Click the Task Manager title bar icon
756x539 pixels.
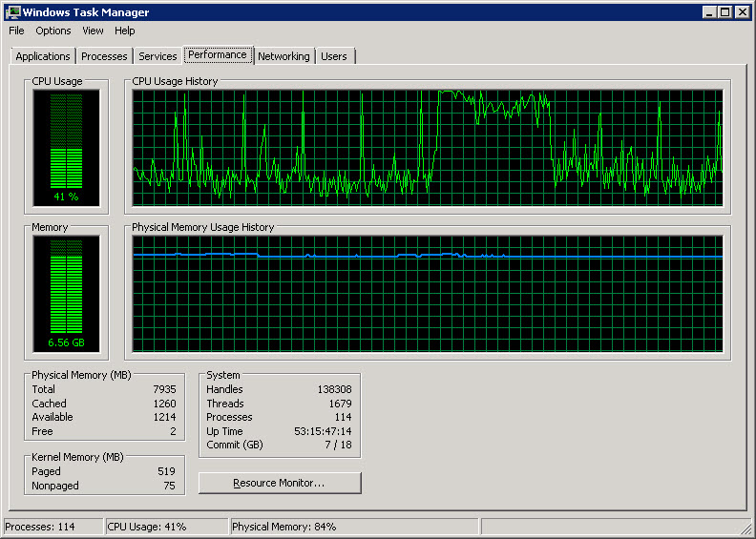pyautogui.click(x=13, y=12)
